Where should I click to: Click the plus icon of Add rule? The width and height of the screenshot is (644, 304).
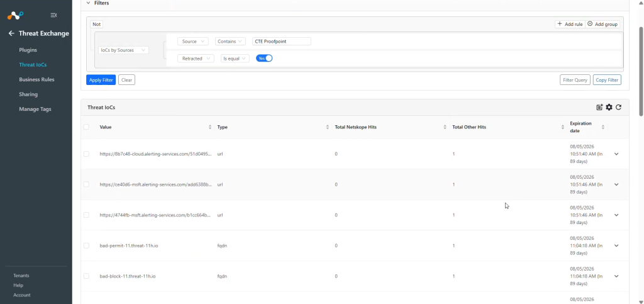point(559,24)
